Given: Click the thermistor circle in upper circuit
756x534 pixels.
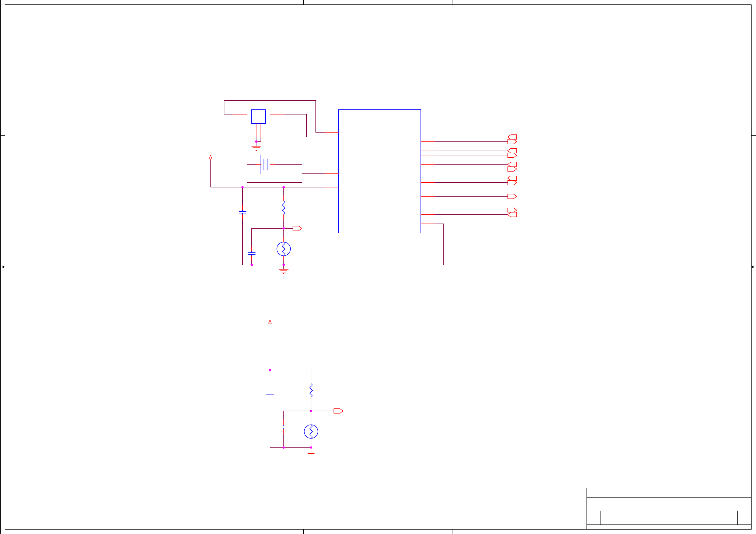Looking at the screenshot, I should coord(283,249).
